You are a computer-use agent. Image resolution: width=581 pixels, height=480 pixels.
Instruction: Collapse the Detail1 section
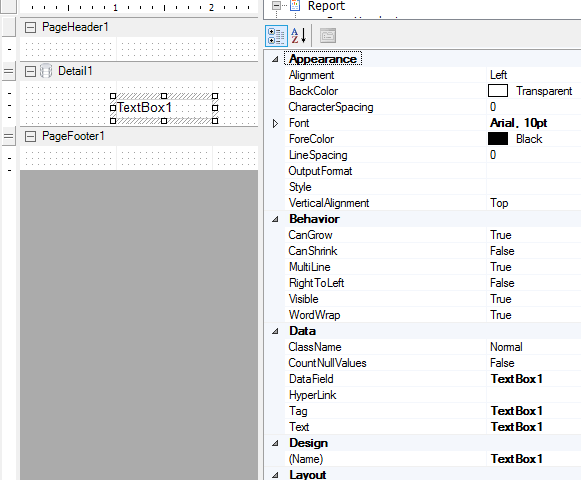coord(30,71)
